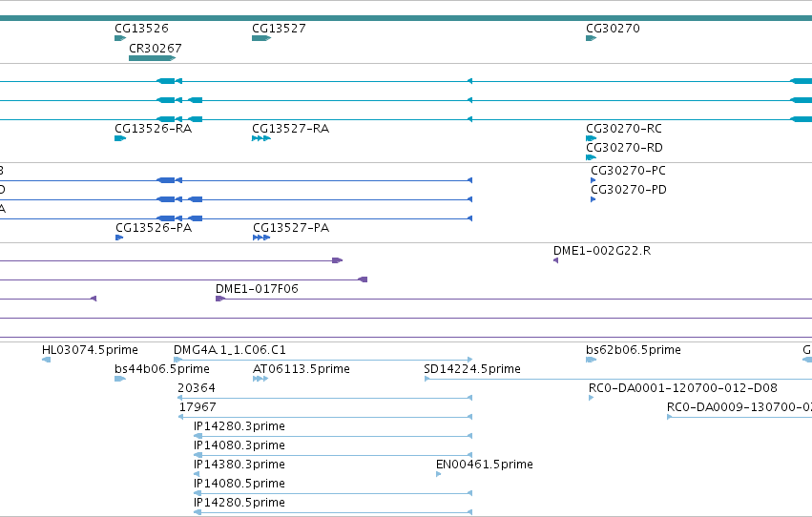Select the DME1-017F06 feature label

click(x=257, y=289)
